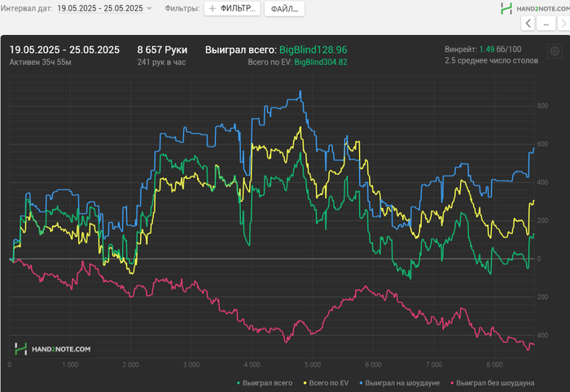Select the date range 19.05.2025 - 25.05.2025 field
Screen dimensions: 570x392
(100, 8)
